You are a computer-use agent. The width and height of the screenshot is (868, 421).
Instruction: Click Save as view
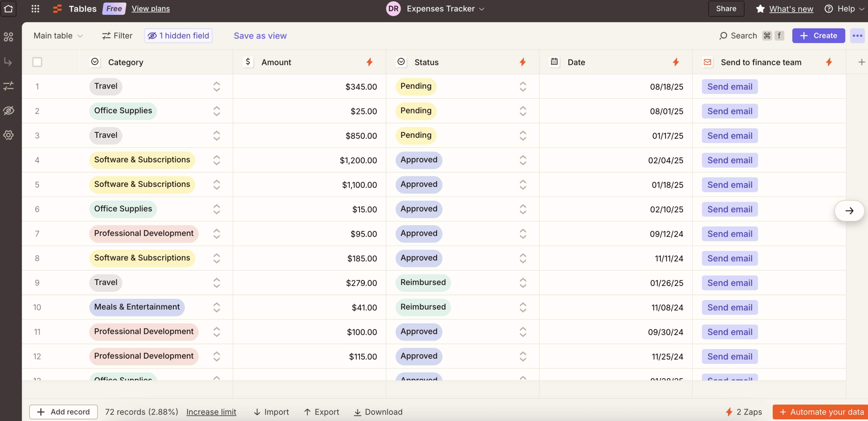(260, 35)
